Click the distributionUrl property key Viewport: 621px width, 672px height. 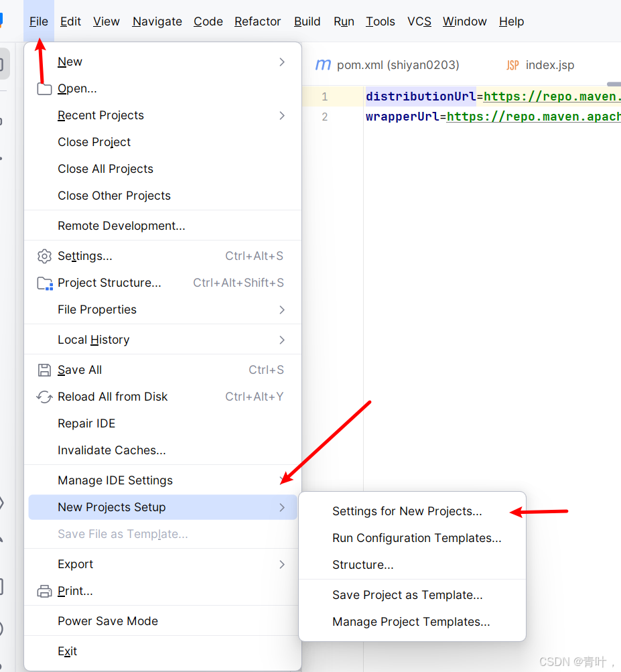tap(421, 96)
